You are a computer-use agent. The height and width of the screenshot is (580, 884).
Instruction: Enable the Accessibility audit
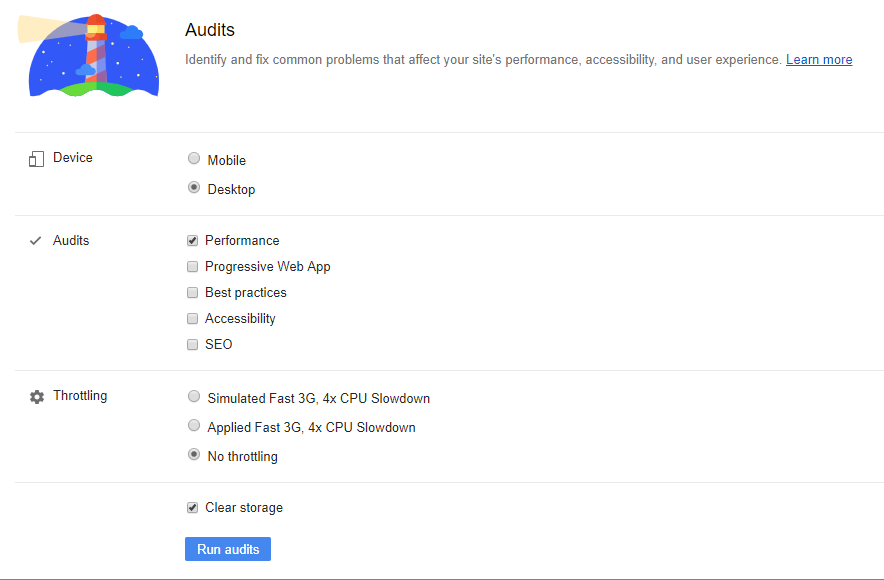(x=192, y=318)
